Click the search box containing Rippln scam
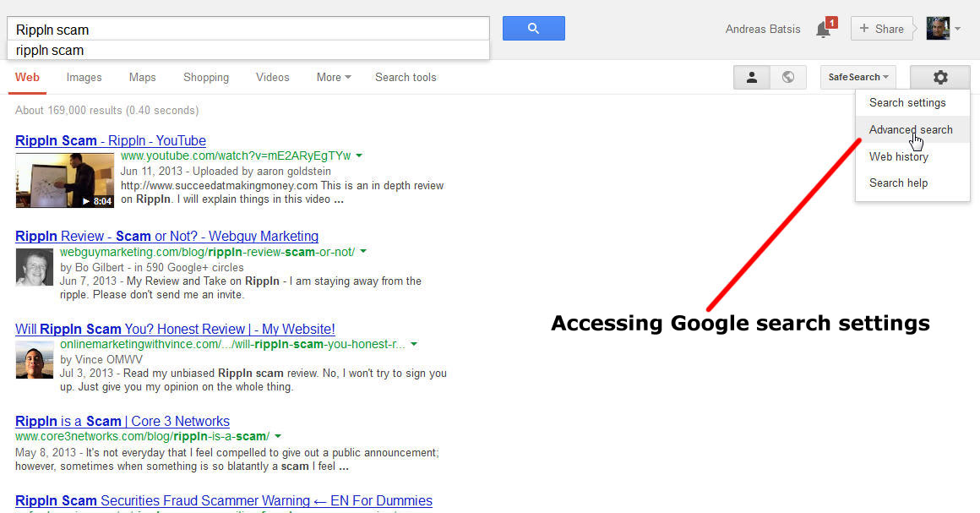This screenshot has width=980, height=513. [248, 29]
